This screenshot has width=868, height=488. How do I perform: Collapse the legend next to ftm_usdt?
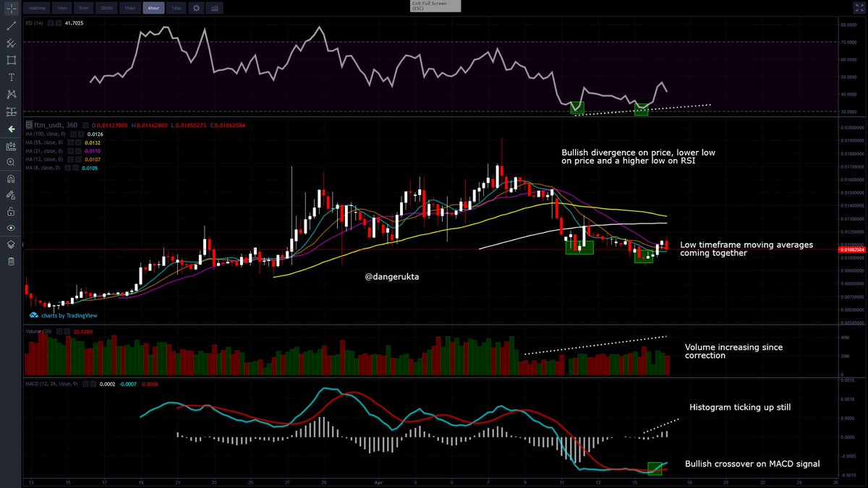[29, 124]
